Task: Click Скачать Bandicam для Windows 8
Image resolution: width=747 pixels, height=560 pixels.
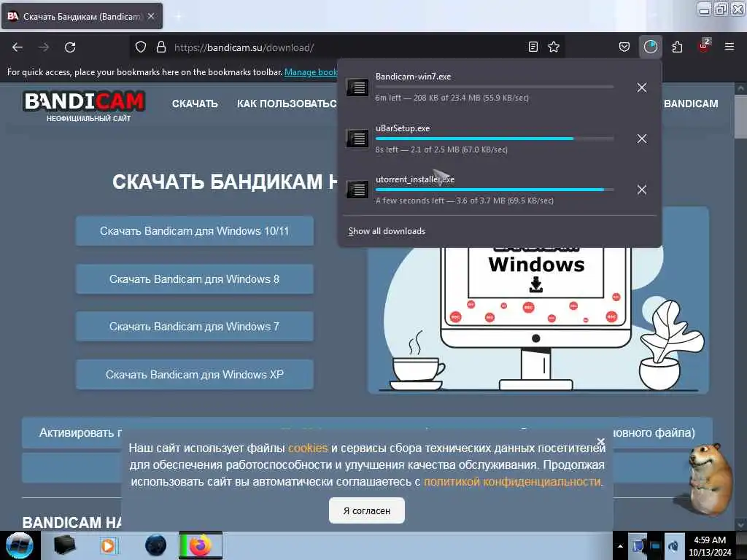Action: pos(194,279)
